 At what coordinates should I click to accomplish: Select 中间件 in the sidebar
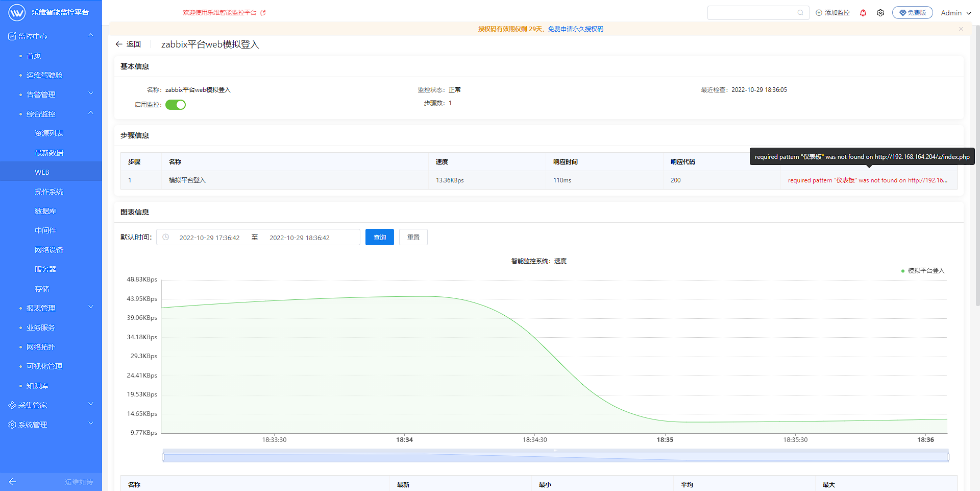(x=45, y=230)
